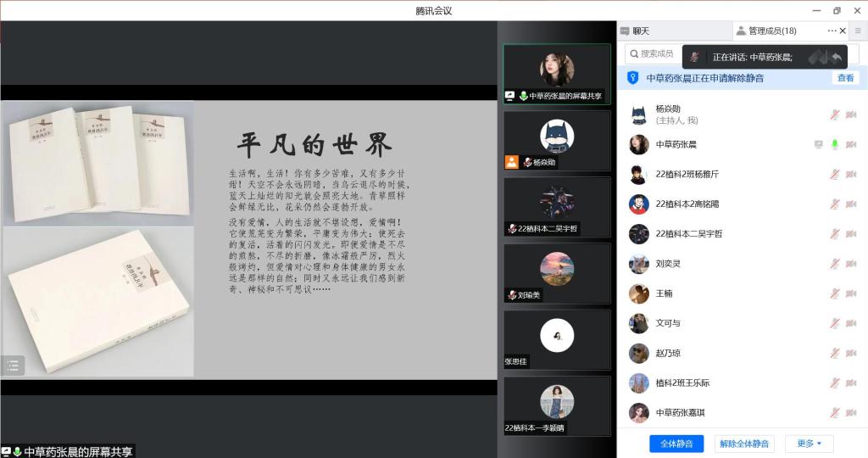This screenshot has height=458, width=868.
Task: Click 解除全体静音 to unmute everyone
Action: 744,444
